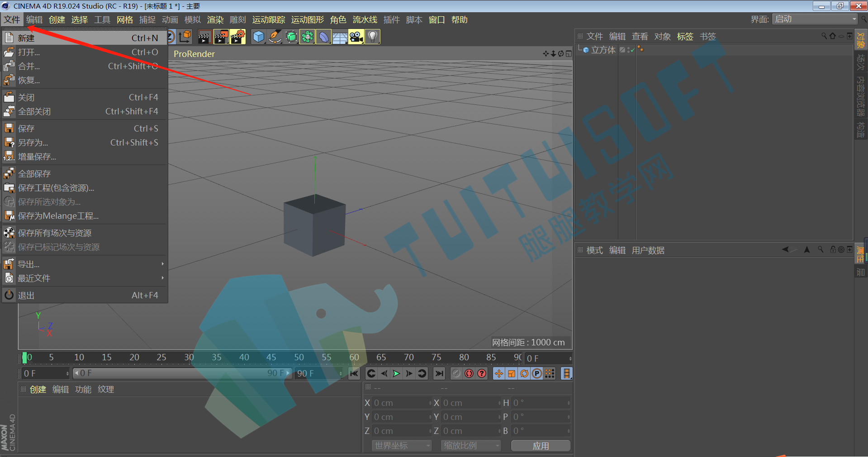This screenshot has width=868, height=457.
Task: Open the Bend deformer icon
Action: click(x=323, y=37)
